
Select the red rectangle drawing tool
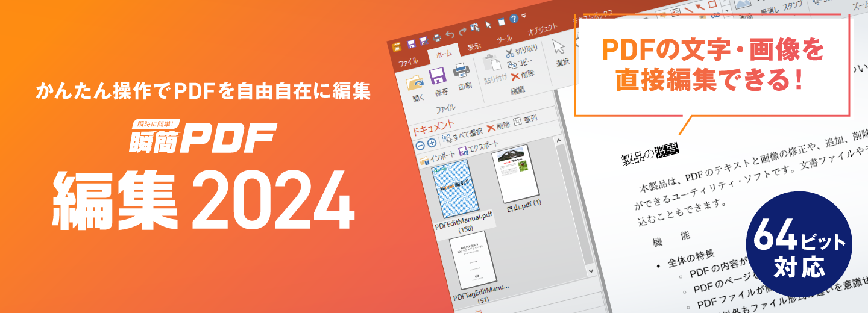click(712, 4)
